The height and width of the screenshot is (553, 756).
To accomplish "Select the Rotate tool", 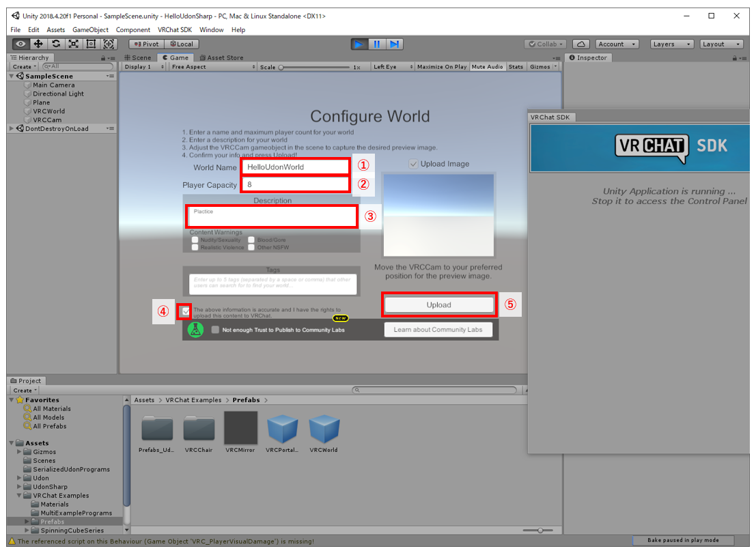I will 56,44.
